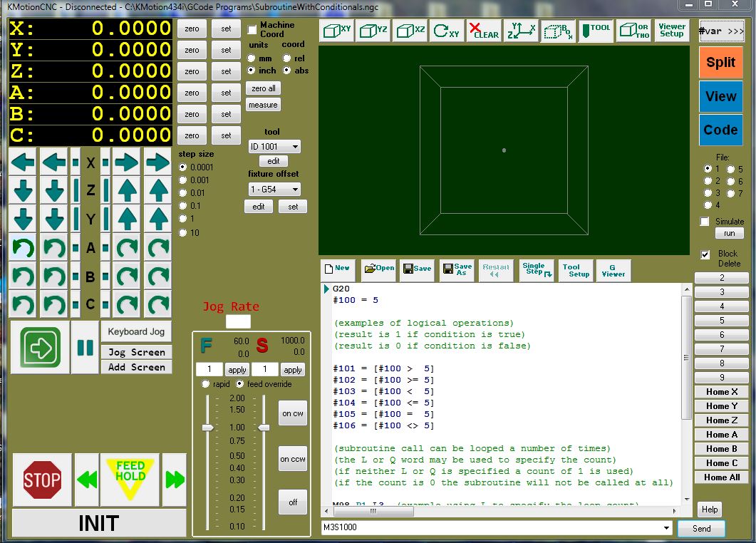
Task: Open the Tool Setup icon
Action: [576, 270]
